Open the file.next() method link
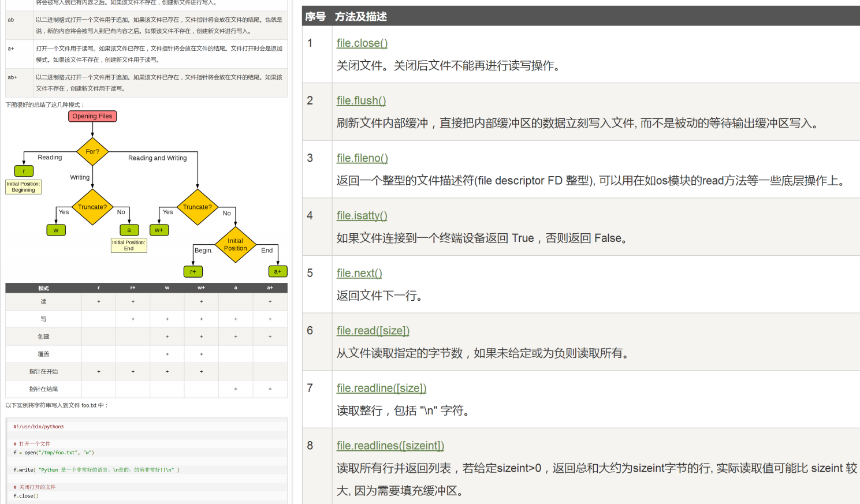Viewport: 860px width, 504px height. coord(359,273)
